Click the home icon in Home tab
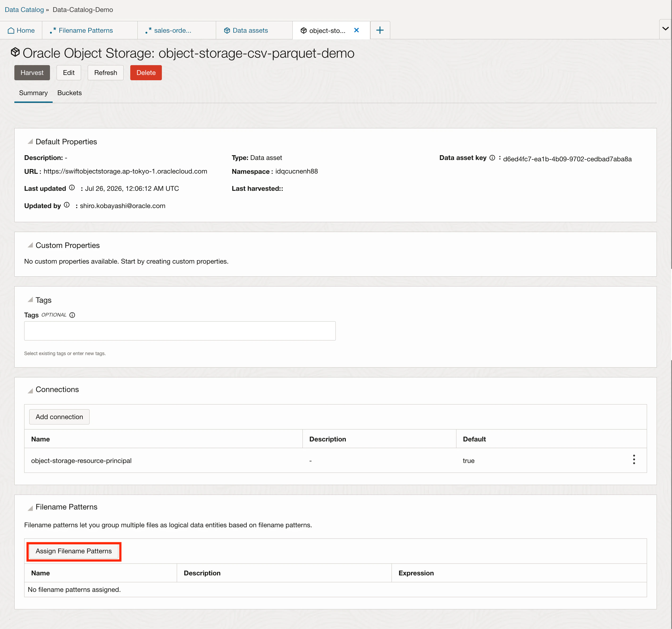This screenshot has width=672, height=629. [x=11, y=30]
